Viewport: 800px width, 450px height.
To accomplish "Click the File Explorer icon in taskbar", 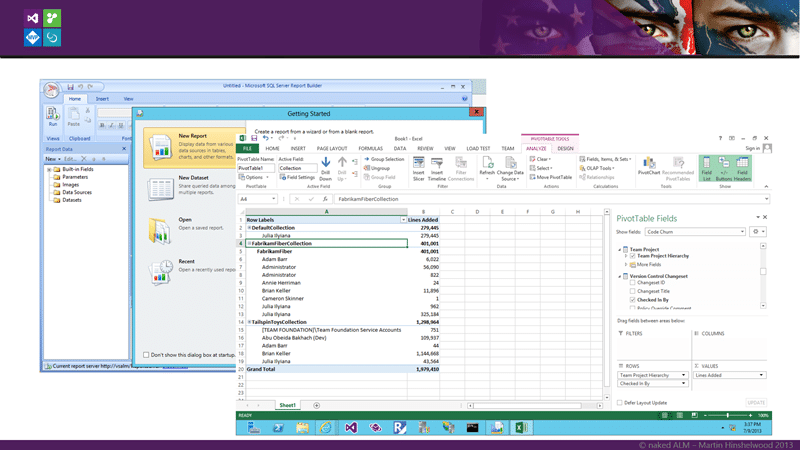I will coord(302,428).
